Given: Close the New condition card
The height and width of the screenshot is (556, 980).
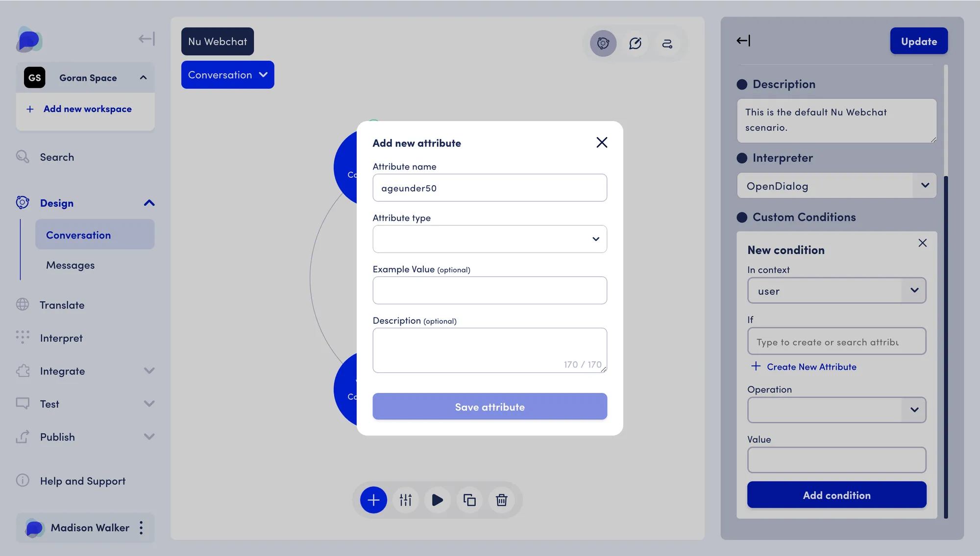Looking at the screenshot, I should 923,242.
